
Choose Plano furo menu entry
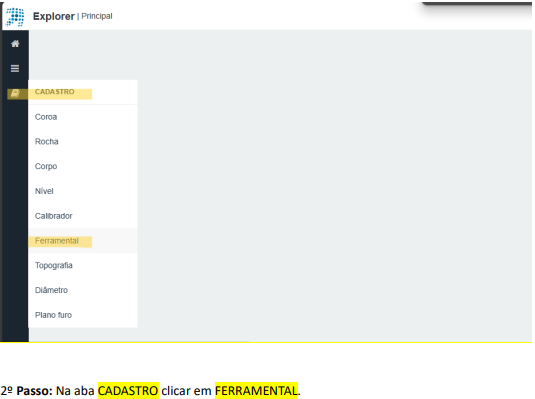point(54,315)
